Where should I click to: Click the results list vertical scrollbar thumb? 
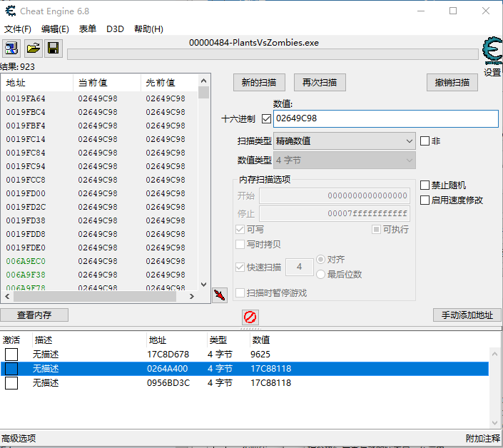[204, 92]
